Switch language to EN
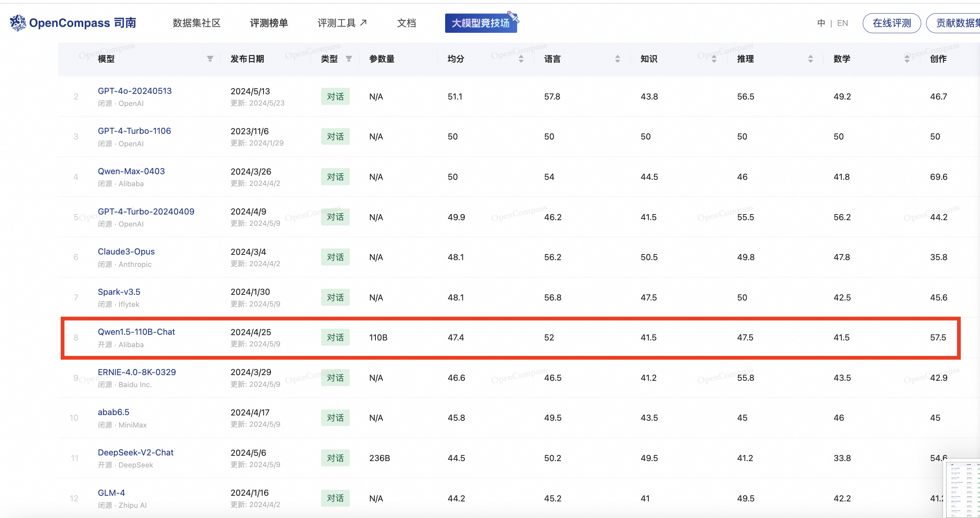The image size is (980, 518). click(842, 23)
